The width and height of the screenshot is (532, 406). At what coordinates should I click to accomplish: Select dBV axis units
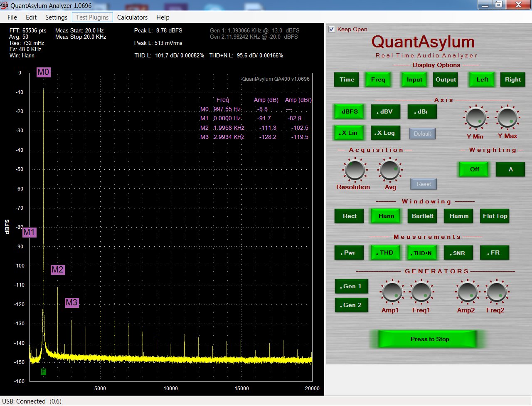tap(386, 111)
